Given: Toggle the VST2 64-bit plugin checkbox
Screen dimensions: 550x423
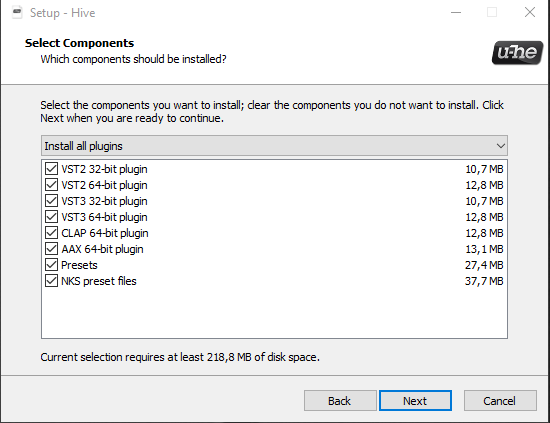Looking at the screenshot, I should 52,185.
